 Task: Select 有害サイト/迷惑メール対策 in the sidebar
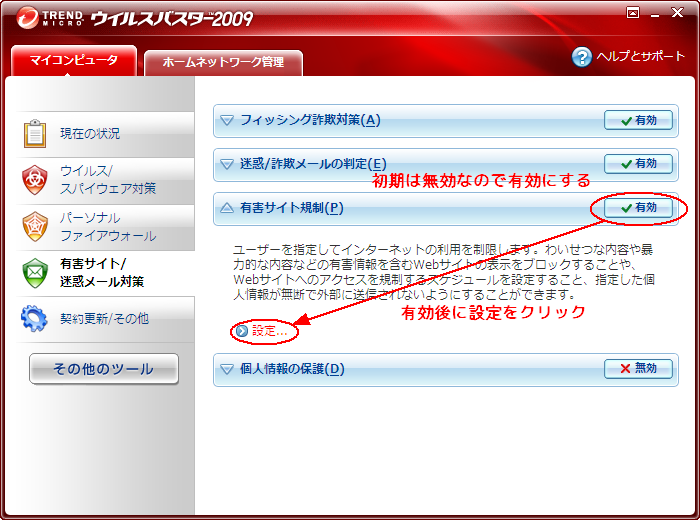(x=105, y=273)
